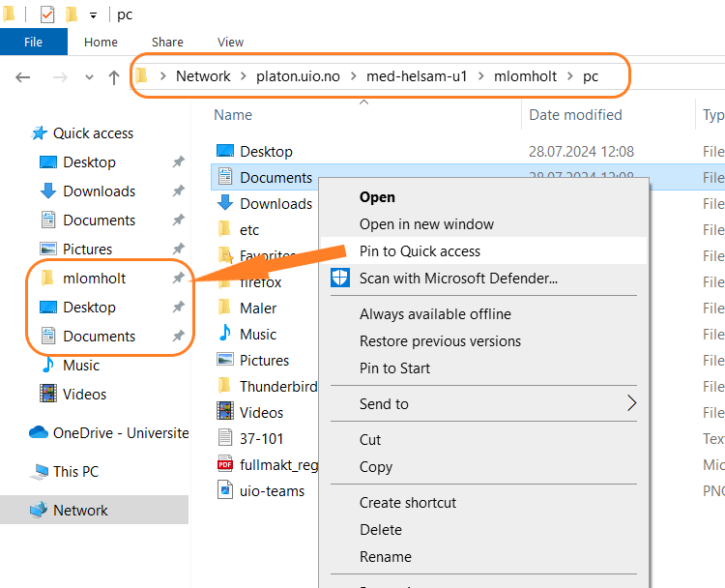Click the Network globe icon in sidebar
Viewport: 725px width, 588px height.
[39, 510]
